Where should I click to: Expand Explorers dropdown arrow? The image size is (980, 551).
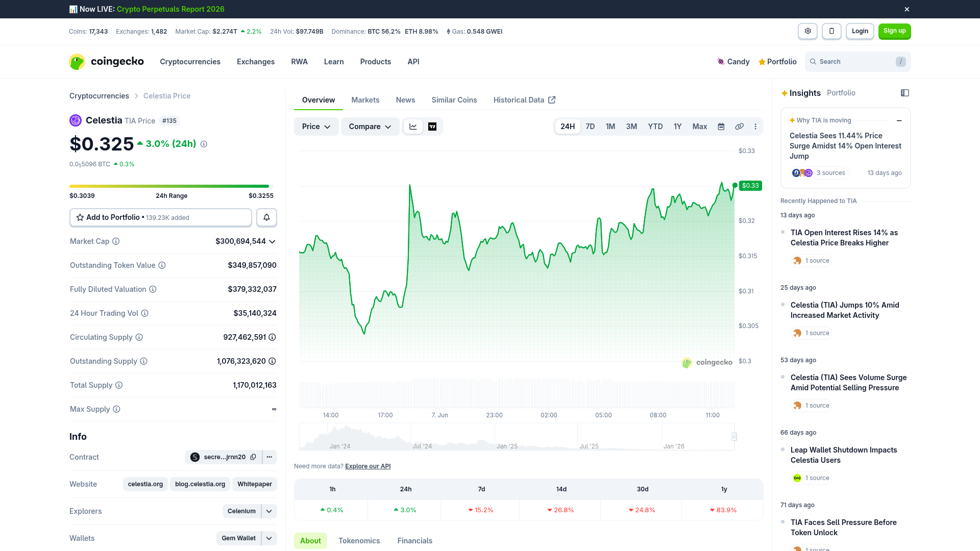click(x=269, y=511)
